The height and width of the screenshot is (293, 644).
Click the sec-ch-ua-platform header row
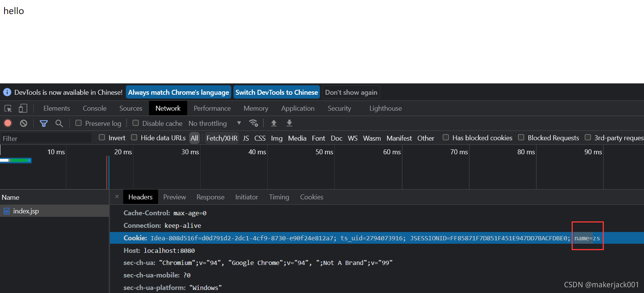[x=377, y=288]
